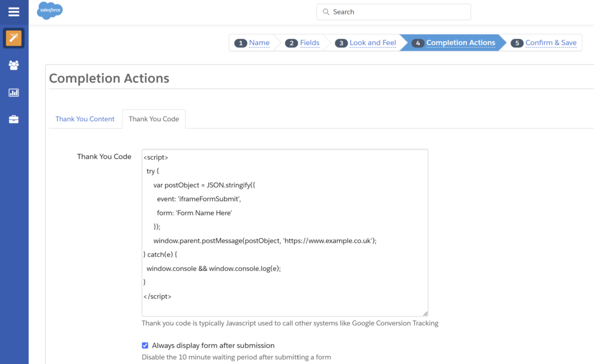Open the Reports chart icon in sidebar
This screenshot has width=594, height=364.
click(14, 92)
